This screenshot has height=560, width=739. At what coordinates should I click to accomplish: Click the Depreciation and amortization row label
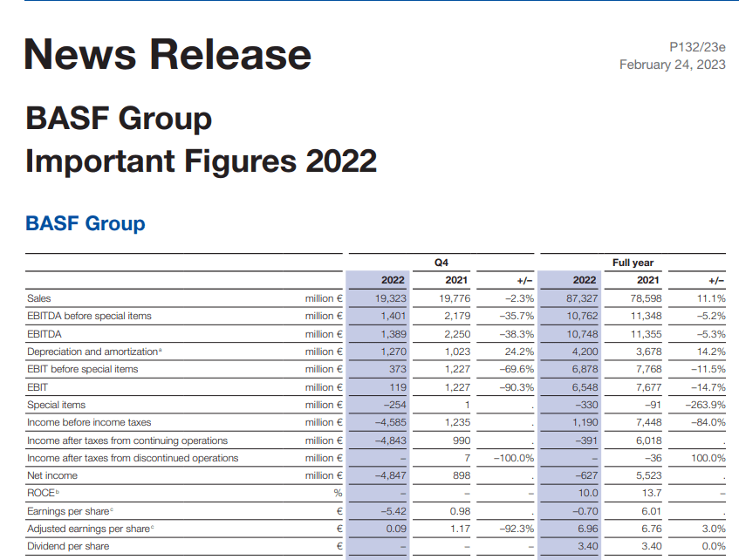point(93,352)
